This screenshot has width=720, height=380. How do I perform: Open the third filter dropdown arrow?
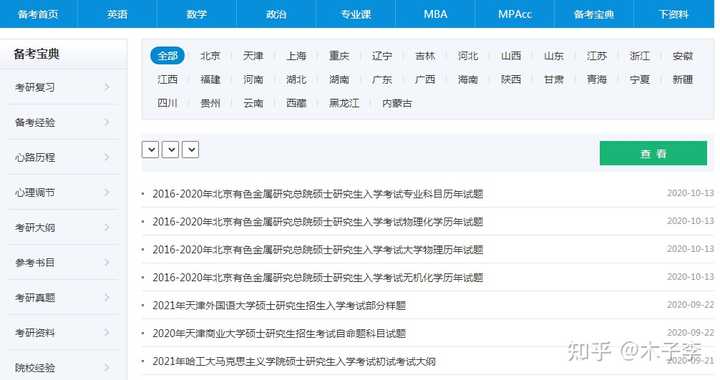tap(191, 150)
